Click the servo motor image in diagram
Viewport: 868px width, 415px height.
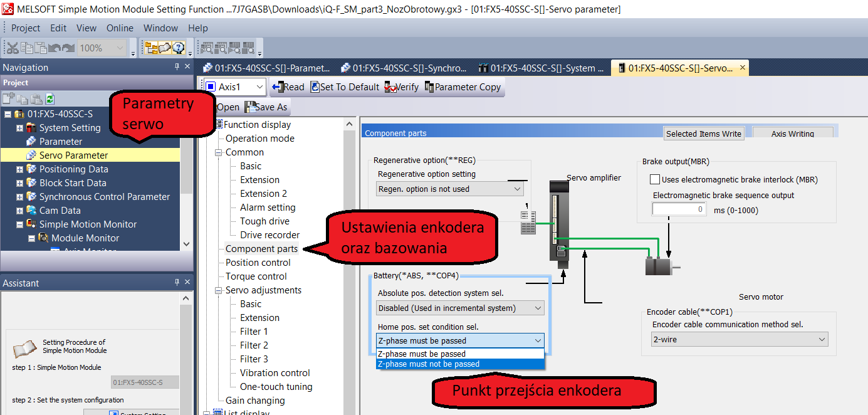click(x=662, y=266)
